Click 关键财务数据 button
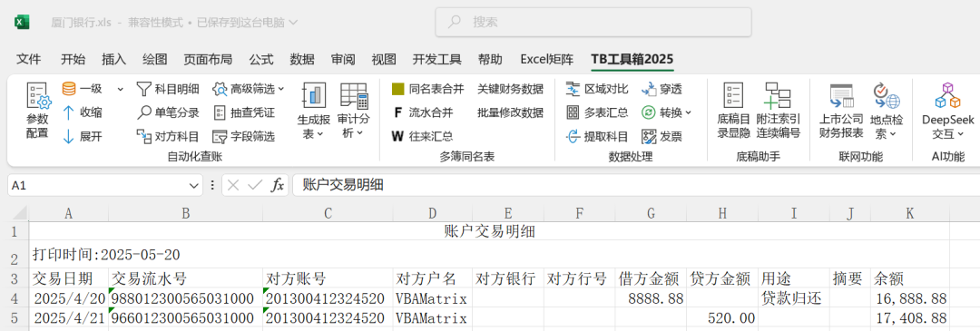980x331 pixels. (510, 89)
